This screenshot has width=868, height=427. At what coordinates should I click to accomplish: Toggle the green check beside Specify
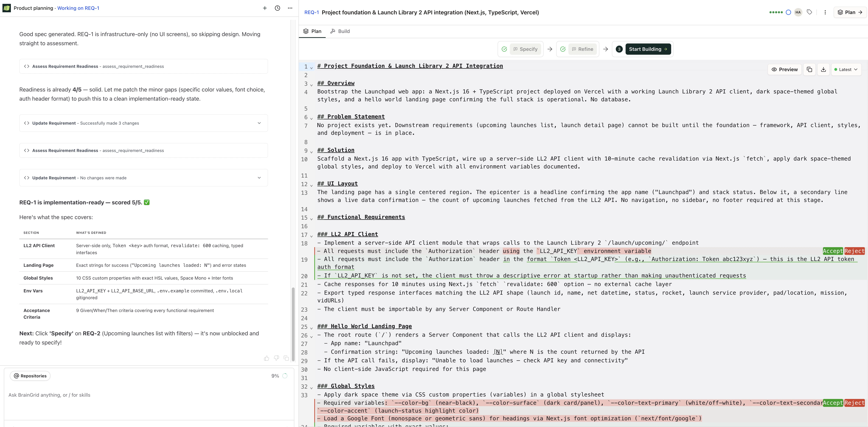pos(504,49)
